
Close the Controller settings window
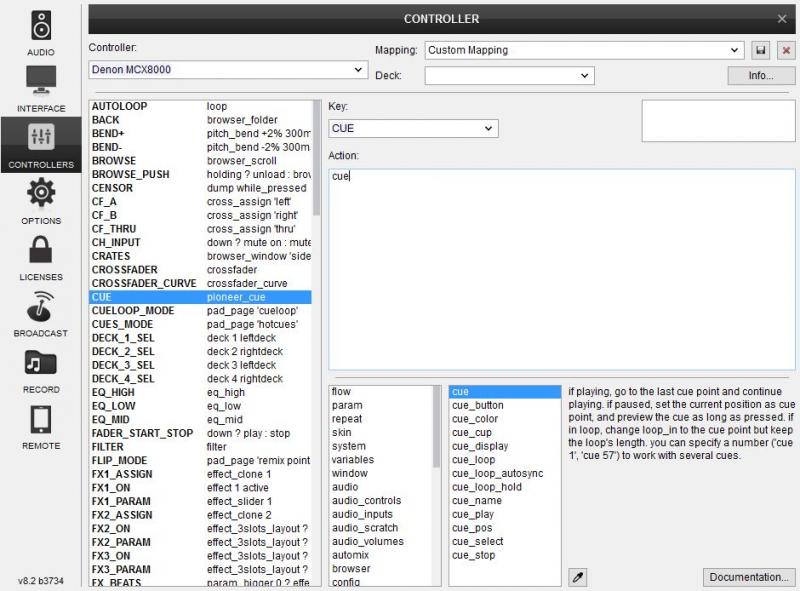tap(782, 19)
